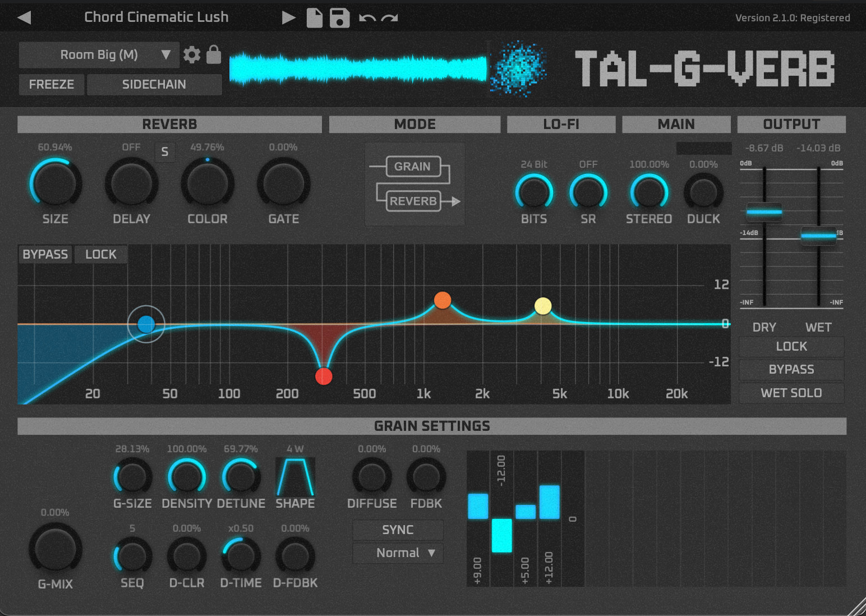Select the red EQ notch node
The height and width of the screenshot is (616, 866).
pos(324,376)
